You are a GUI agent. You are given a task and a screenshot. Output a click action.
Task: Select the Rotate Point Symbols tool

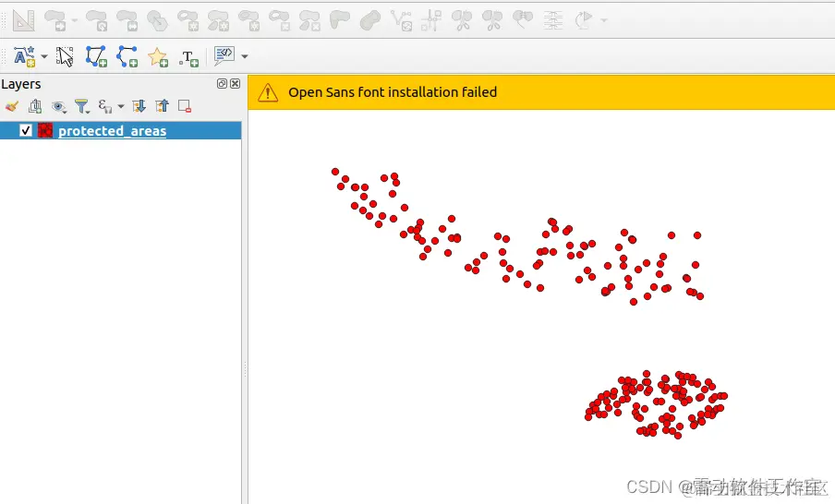[x=584, y=20]
